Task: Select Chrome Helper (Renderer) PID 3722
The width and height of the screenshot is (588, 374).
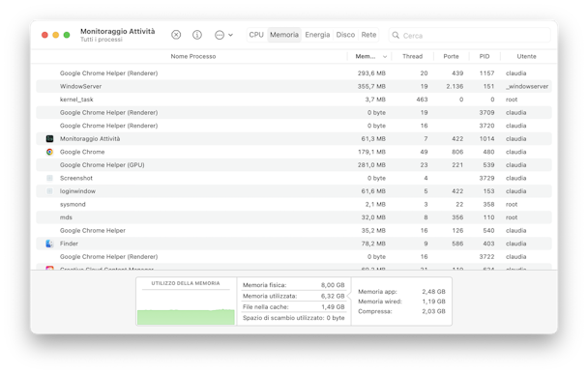Action: click(x=294, y=257)
